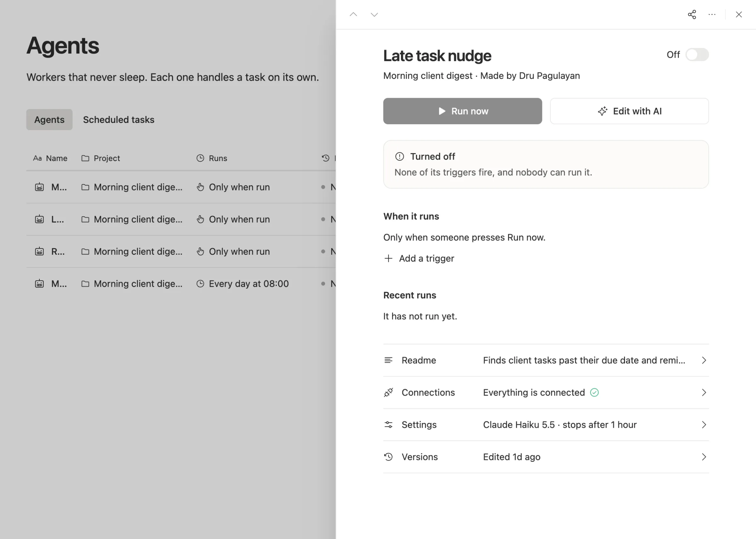
Task: Click the Run now button
Action: [x=462, y=111]
